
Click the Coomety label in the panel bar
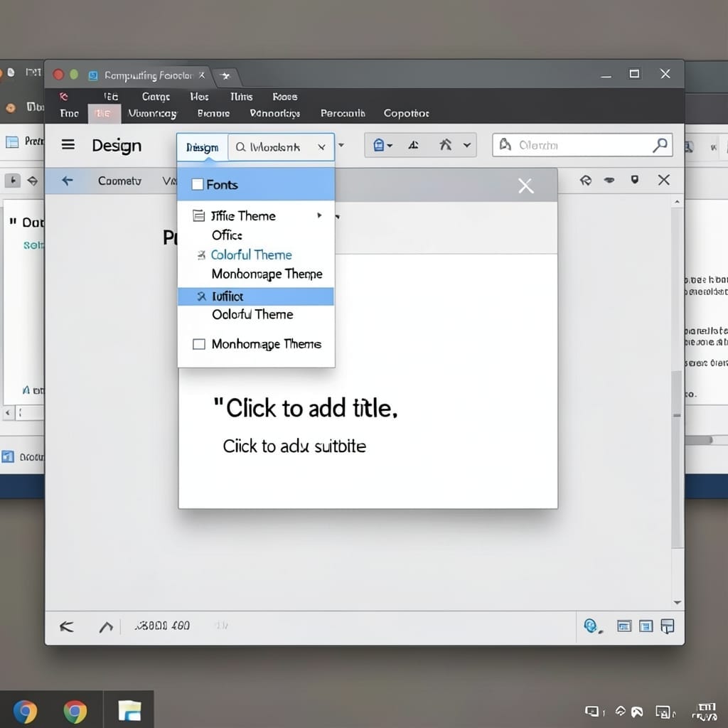click(119, 181)
